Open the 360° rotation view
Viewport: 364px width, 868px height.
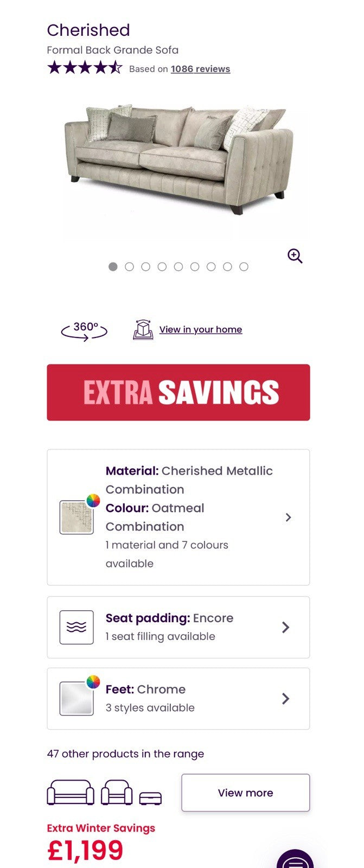85,330
